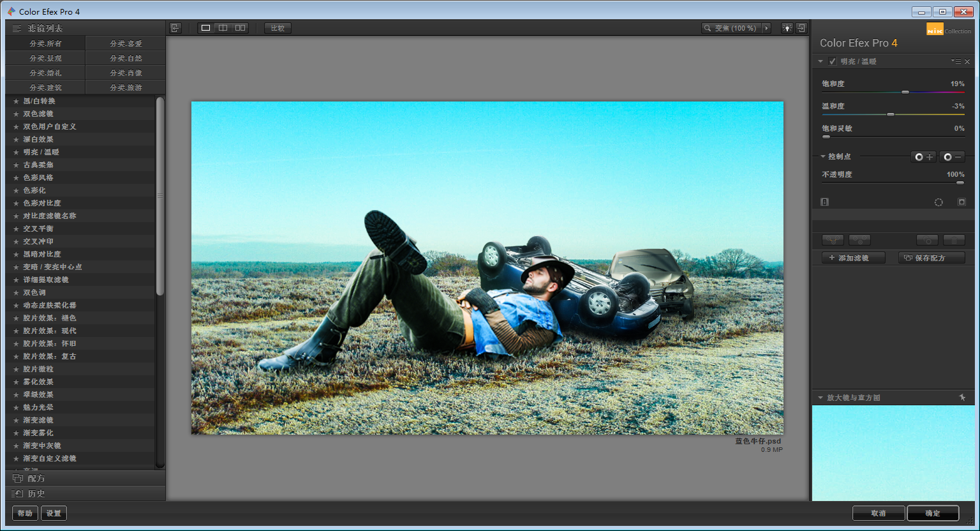
Task: Select single image preview mode
Action: (205, 28)
